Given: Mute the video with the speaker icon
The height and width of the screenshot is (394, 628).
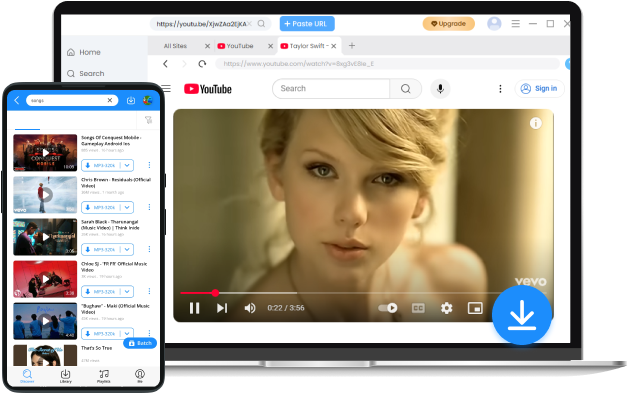Looking at the screenshot, I should tap(250, 308).
